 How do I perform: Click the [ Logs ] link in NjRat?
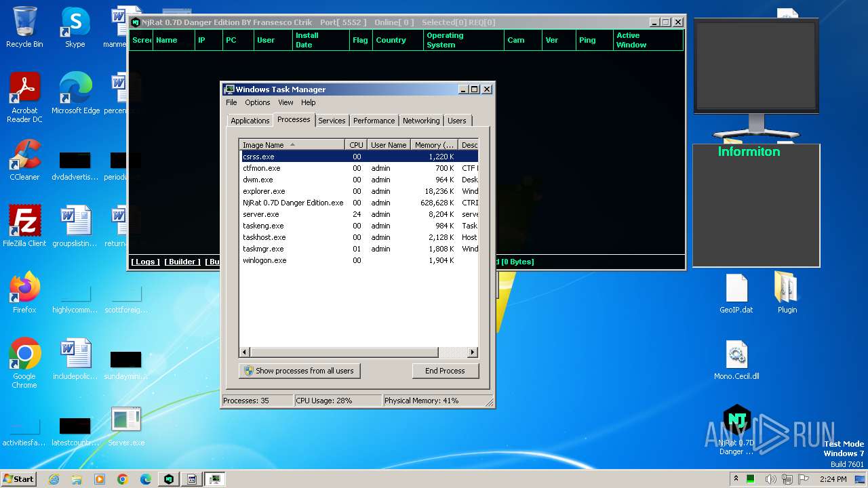click(x=146, y=262)
